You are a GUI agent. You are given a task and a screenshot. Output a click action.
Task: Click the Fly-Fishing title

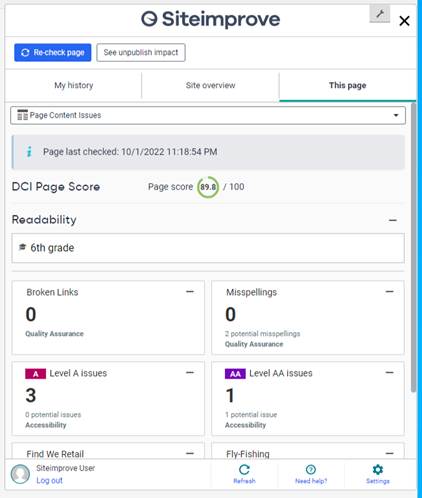(x=248, y=454)
